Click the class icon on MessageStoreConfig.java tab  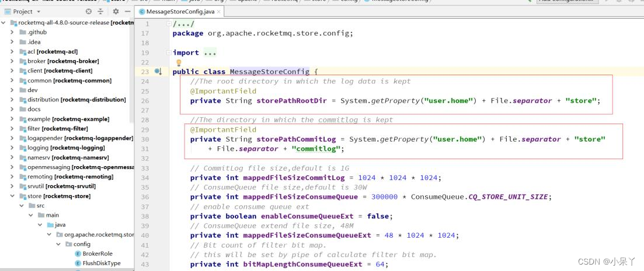click(142, 12)
